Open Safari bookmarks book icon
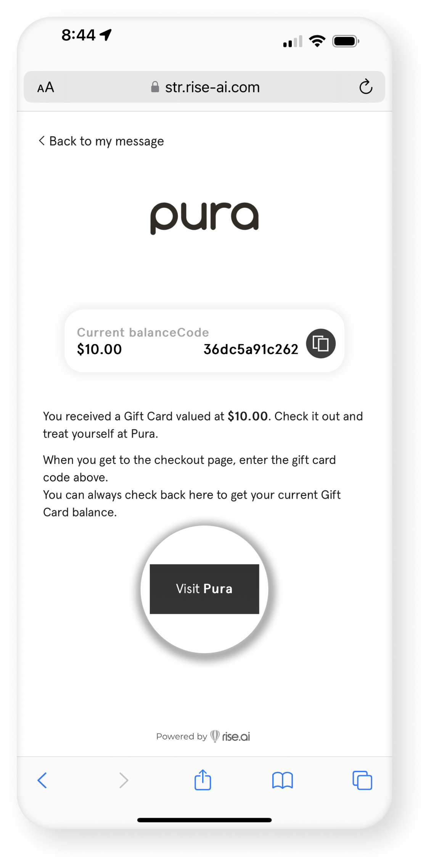Image resolution: width=431 pixels, height=868 pixels. click(282, 780)
